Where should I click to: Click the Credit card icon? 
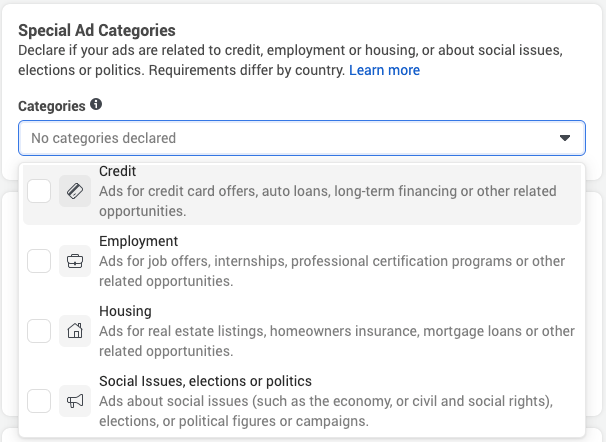[75, 191]
